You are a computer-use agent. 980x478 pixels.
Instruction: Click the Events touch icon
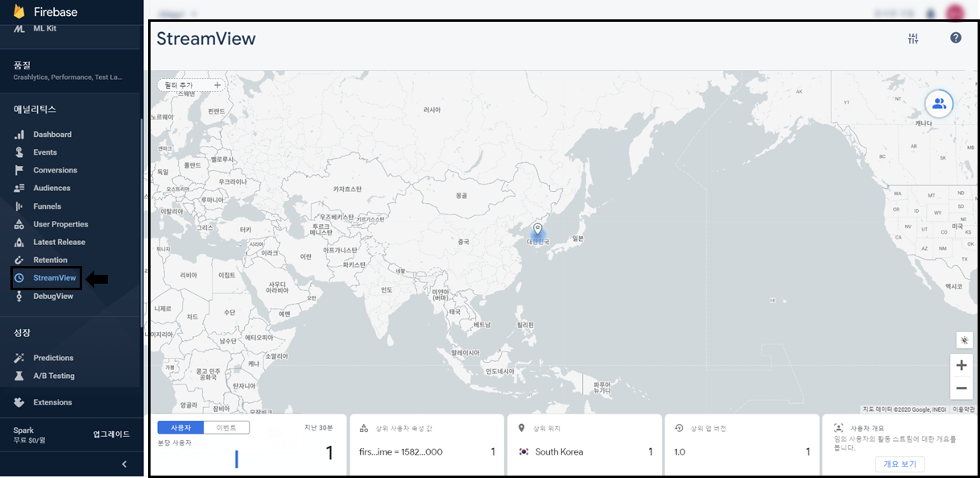coord(19,152)
